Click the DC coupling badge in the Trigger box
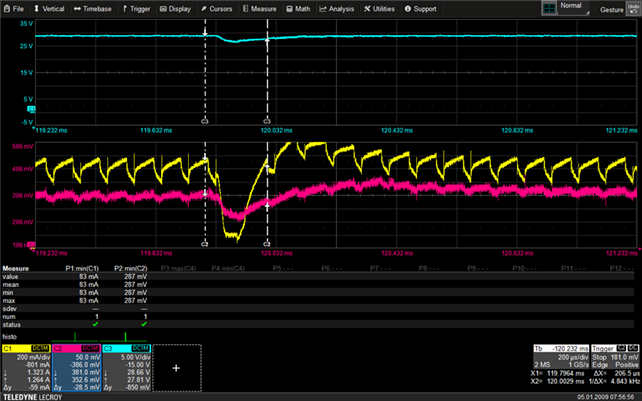642x401 pixels. pyautogui.click(x=633, y=348)
